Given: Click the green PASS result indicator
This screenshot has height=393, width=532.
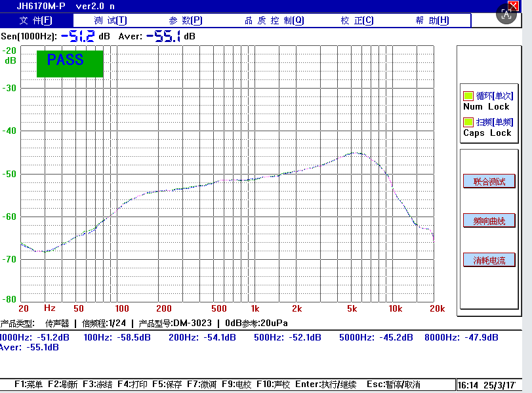Looking at the screenshot, I should pos(70,62).
